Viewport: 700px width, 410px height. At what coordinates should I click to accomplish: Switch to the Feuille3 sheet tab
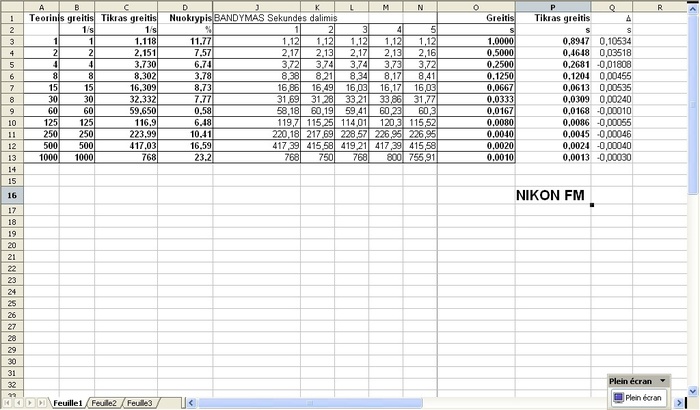tap(139, 402)
